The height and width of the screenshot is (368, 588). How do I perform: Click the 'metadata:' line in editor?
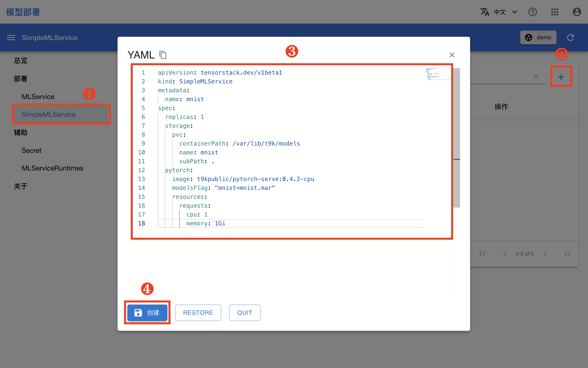point(173,90)
